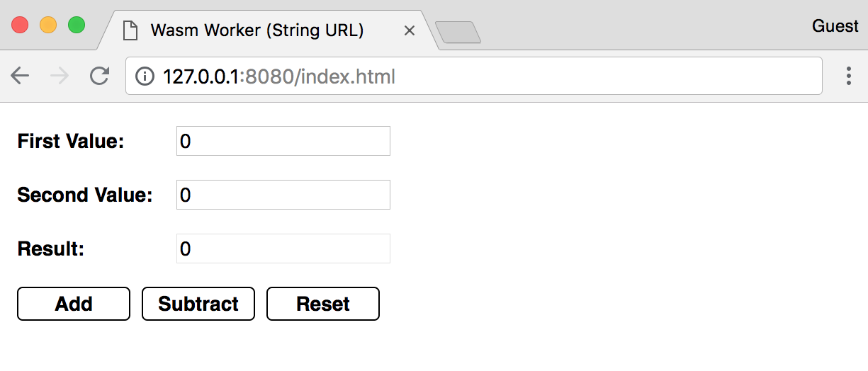Image resolution: width=868 pixels, height=371 pixels.
Task: Focus the First Value input field
Action: click(x=283, y=141)
